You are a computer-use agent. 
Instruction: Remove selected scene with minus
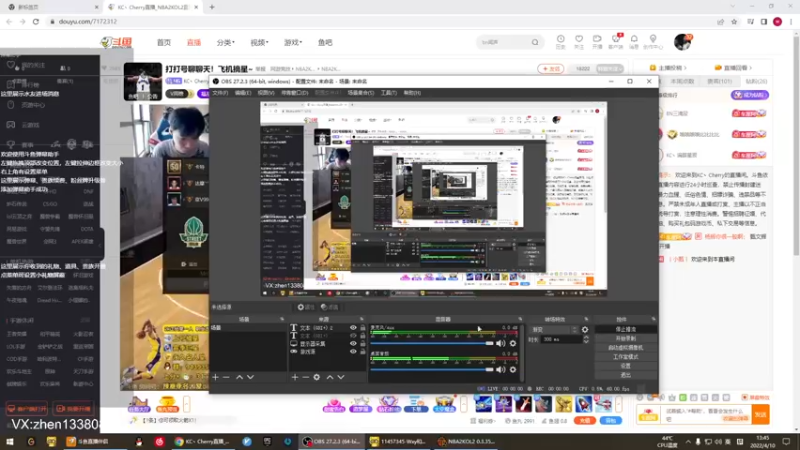click(x=226, y=377)
